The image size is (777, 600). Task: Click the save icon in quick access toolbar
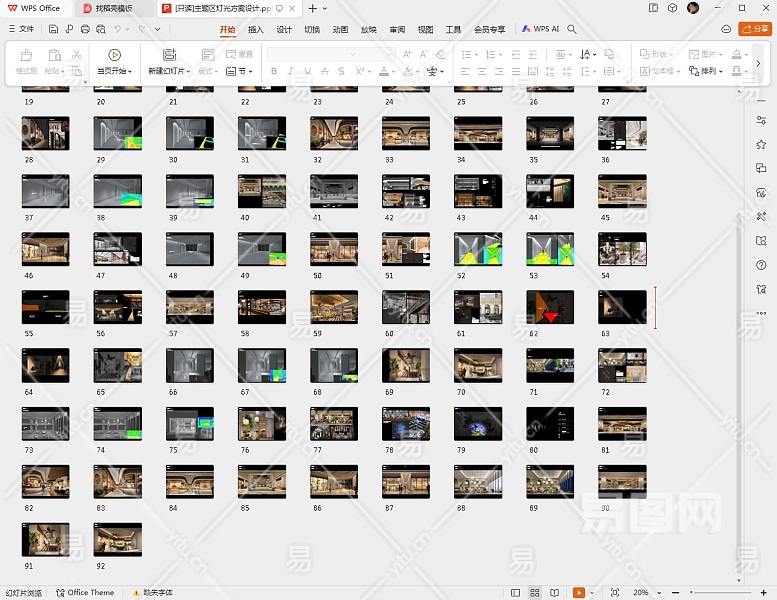pos(55,30)
